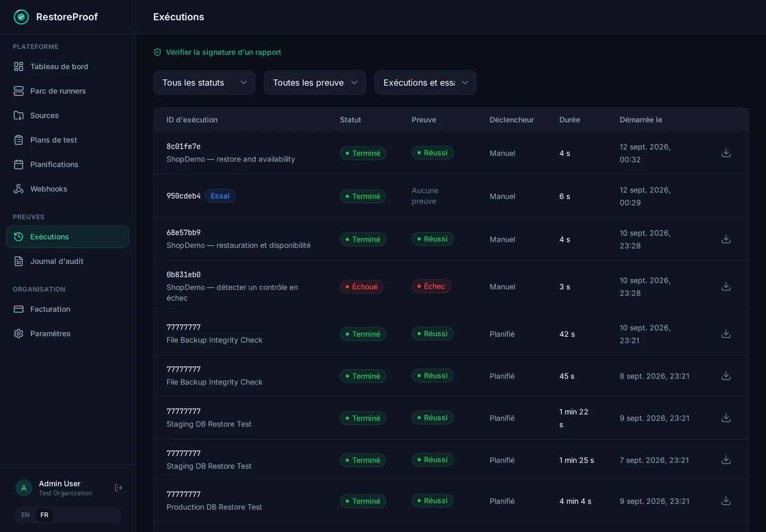The image size is (766, 532).
Task: Download report for failed execution 0b831eb0
Action: [726, 287]
